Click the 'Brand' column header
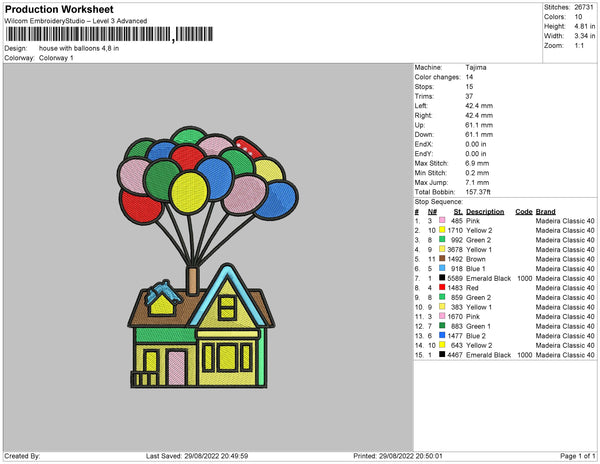The width and height of the screenshot is (600, 464). [x=546, y=212]
